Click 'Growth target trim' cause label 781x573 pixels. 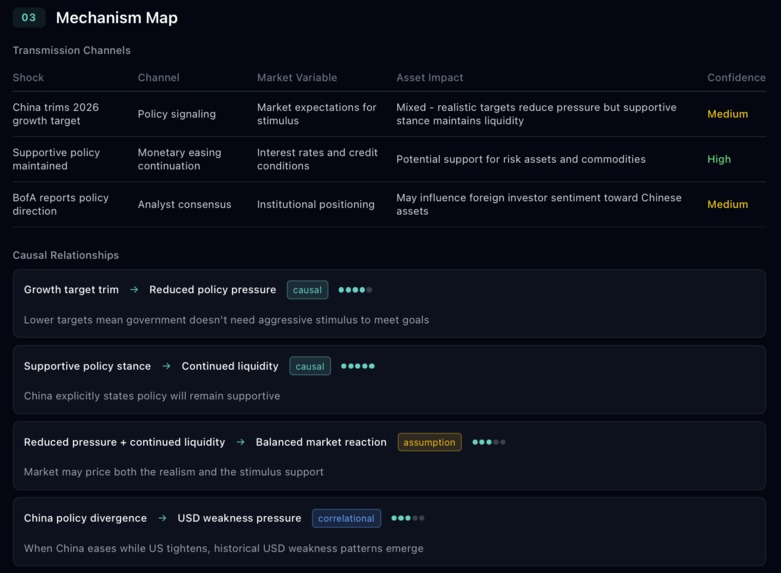pyautogui.click(x=71, y=289)
